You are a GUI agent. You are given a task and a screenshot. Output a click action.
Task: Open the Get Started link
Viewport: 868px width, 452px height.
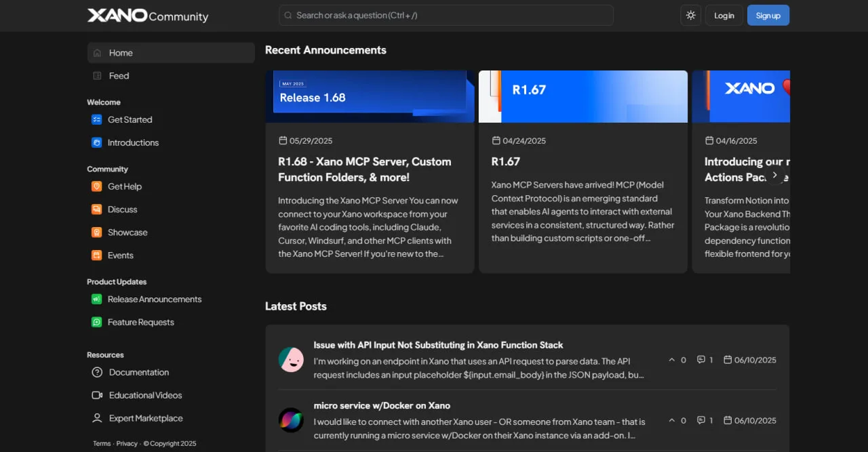pos(130,120)
